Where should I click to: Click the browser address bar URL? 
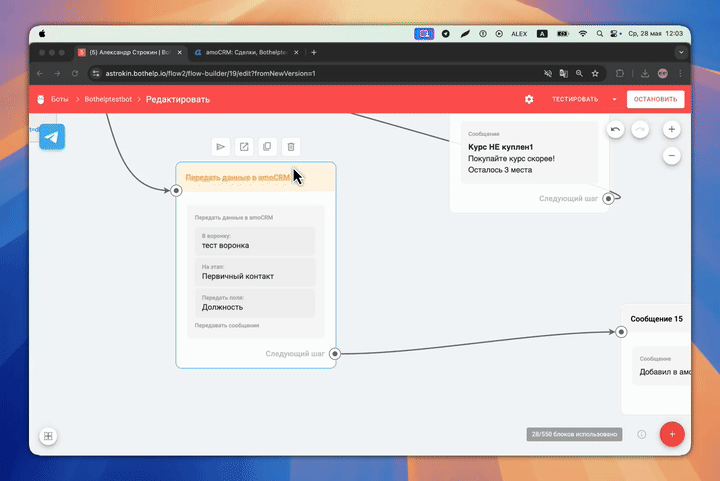pyautogui.click(x=210, y=73)
